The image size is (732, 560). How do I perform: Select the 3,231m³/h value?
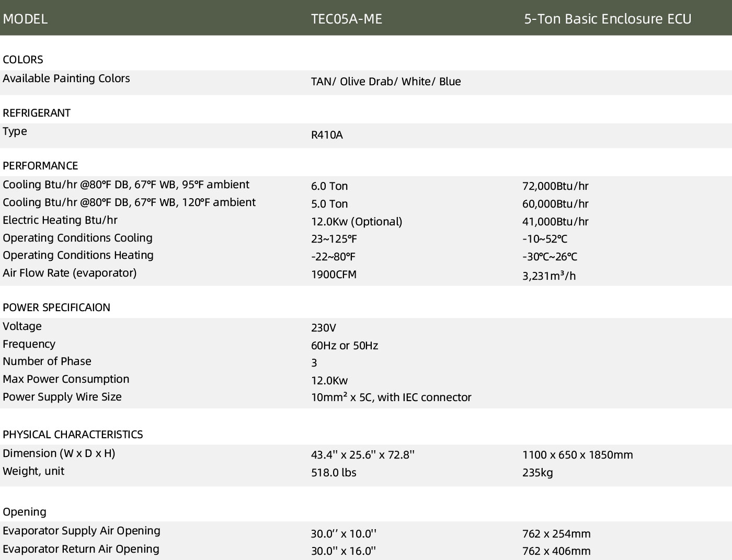(549, 276)
